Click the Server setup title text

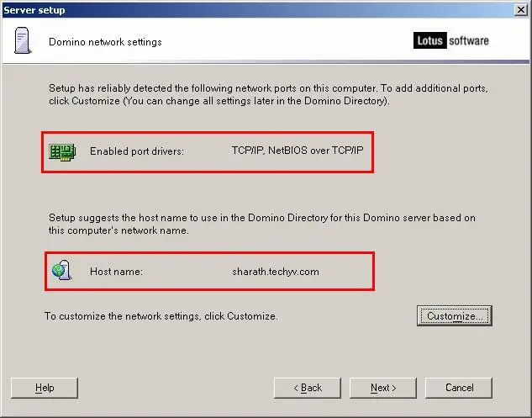click(34, 10)
